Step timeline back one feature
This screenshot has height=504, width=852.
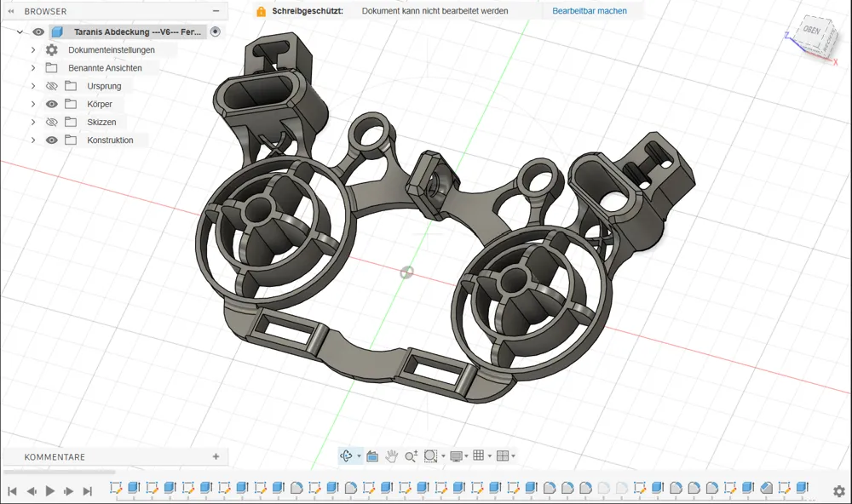[32, 491]
